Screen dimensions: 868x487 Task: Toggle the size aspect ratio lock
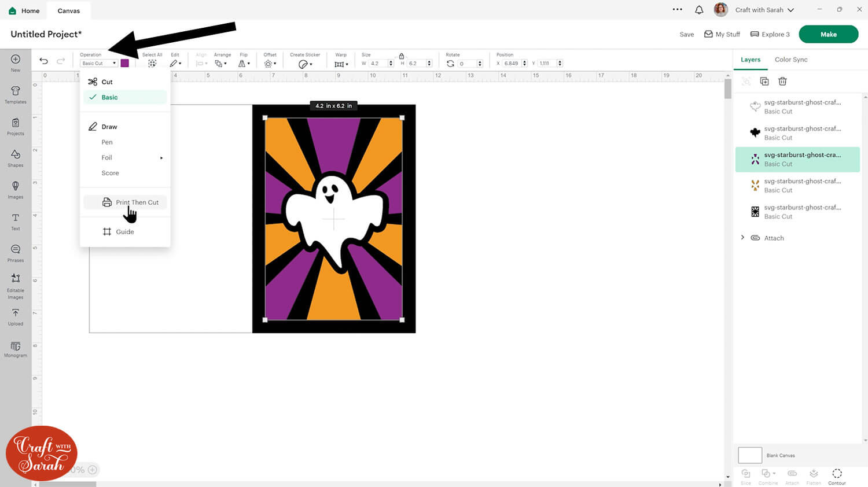(x=402, y=56)
